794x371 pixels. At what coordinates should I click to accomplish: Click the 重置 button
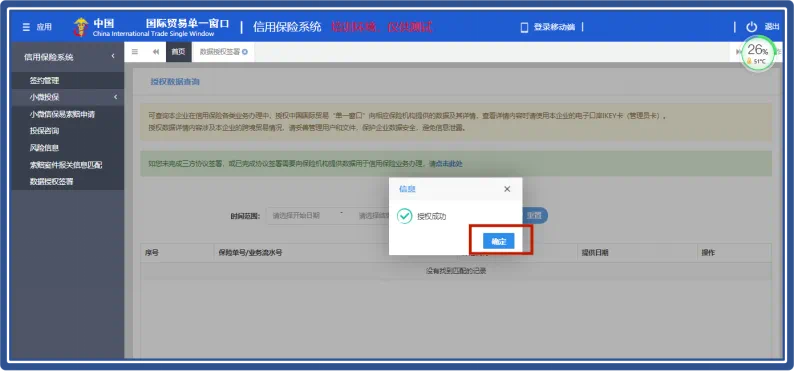coord(535,216)
